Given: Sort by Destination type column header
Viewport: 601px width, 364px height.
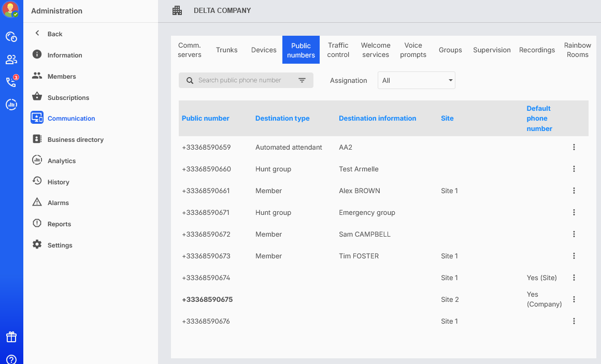Looking at the screenshot, I should [x=282, y=119].
